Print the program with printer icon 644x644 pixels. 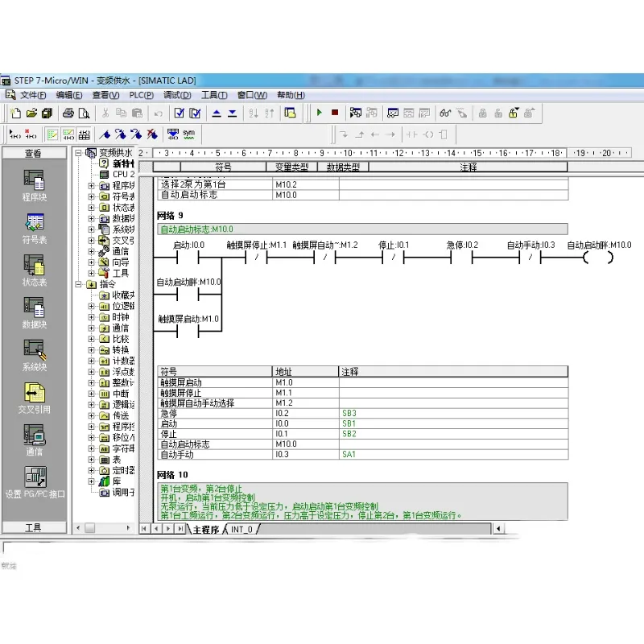68,113
